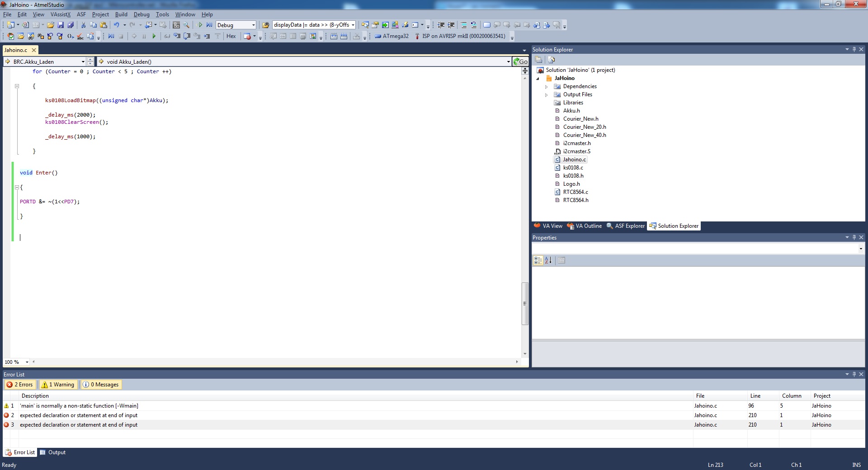This screenshot has height=470, width=868.
Task: Pin the Properties panel
Action: (x=854, y=237)
